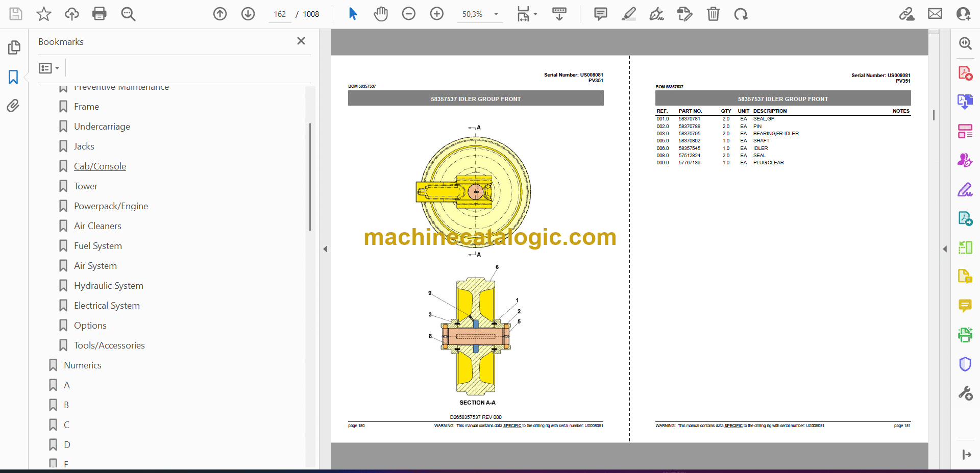Close the Bookmarks panel
The image size is (980, 473).
click(x=301, y=41)
